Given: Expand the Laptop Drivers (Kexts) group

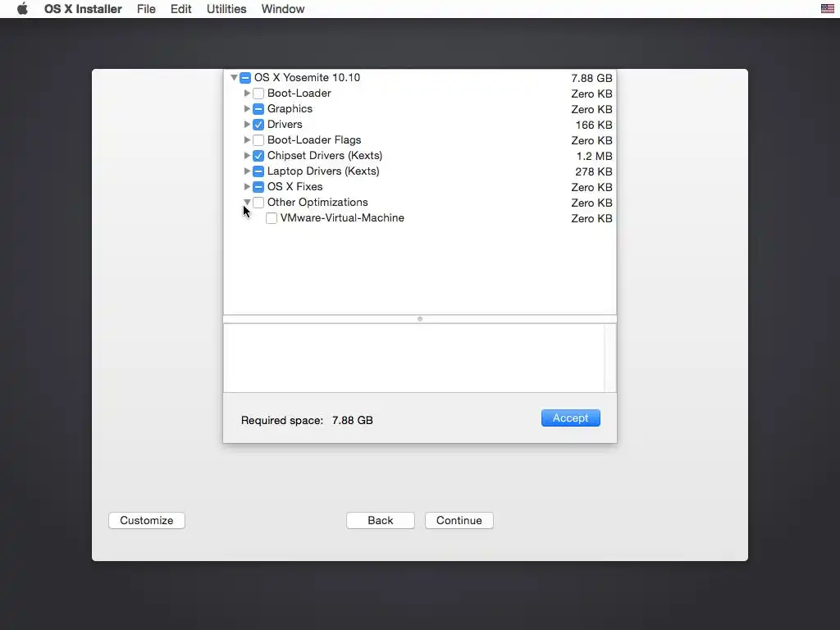Looking at the screenshot, I should 247,171.
